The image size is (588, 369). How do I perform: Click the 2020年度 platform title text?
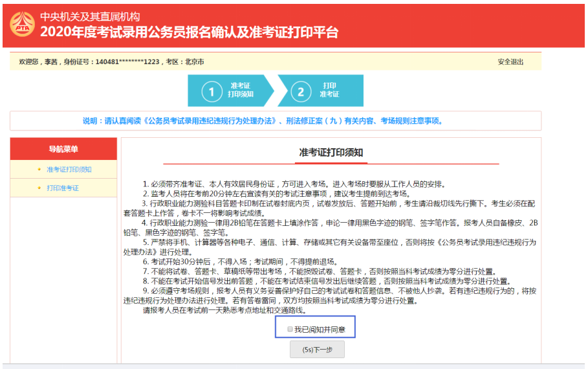189,32
